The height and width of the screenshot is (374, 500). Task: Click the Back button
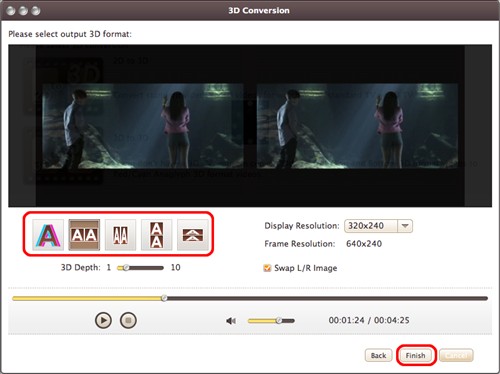(378, 355)
